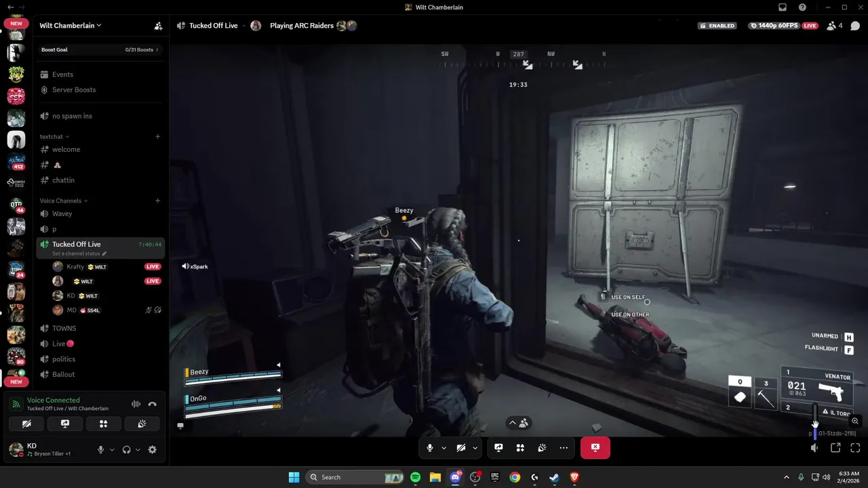Open User Settings gear
Screen dimensions: 868x488
pos(153,449)
